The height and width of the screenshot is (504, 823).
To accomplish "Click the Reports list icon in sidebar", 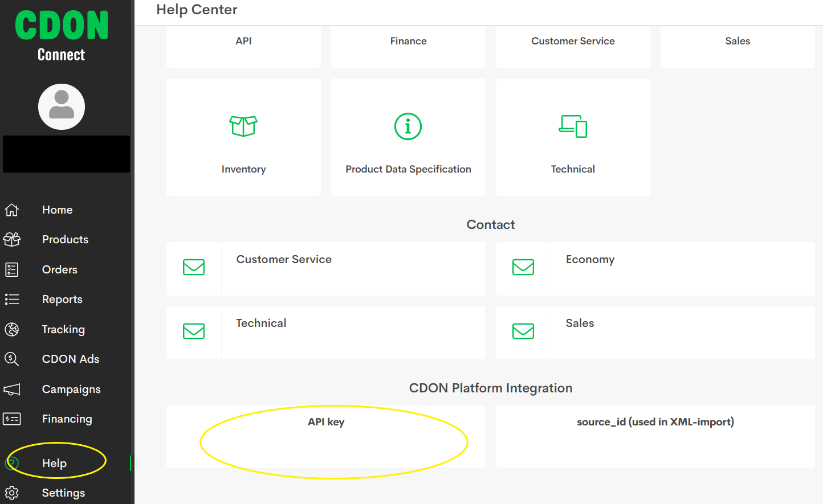I will (12, 299).
